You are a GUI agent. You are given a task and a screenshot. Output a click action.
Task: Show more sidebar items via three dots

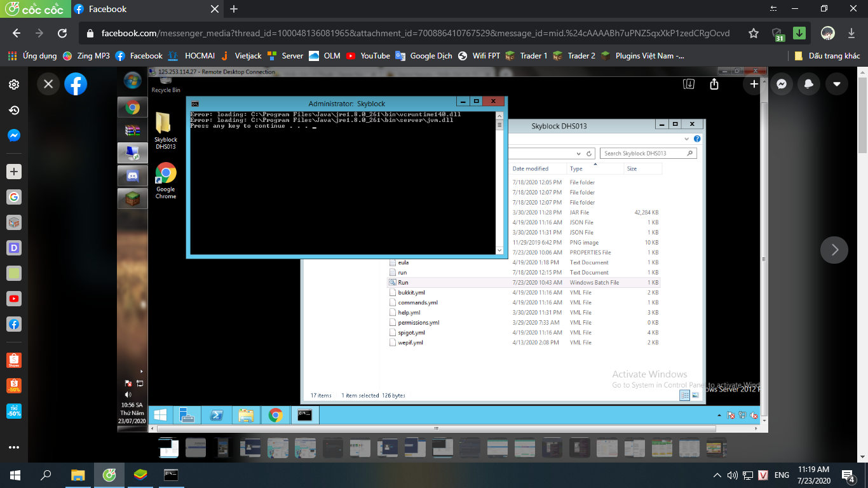coord(14,447)
